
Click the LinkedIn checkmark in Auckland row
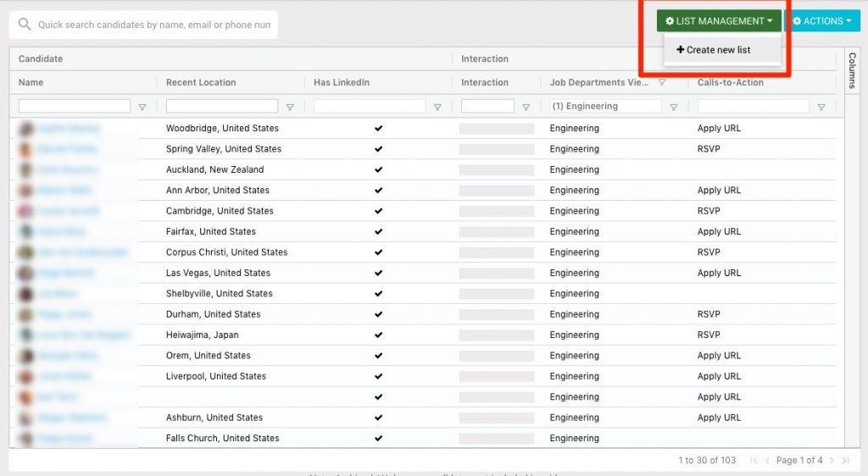pyautogui.click(x=379, y=169)
